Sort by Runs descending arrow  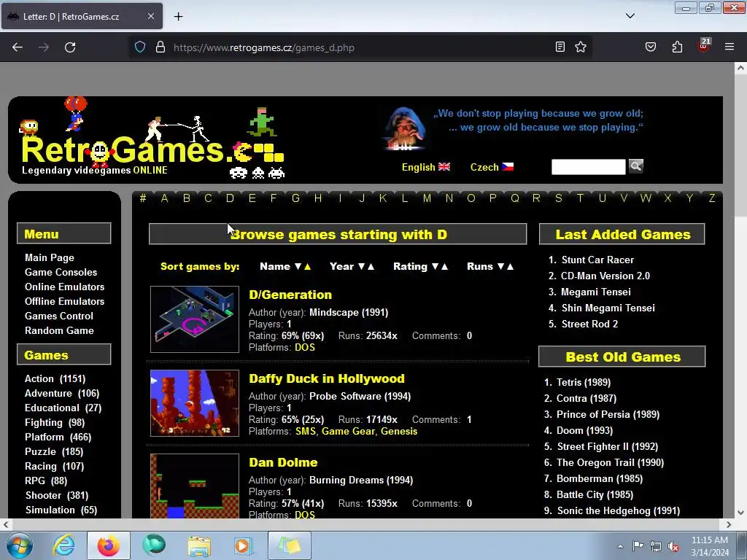tap(500, 267)
